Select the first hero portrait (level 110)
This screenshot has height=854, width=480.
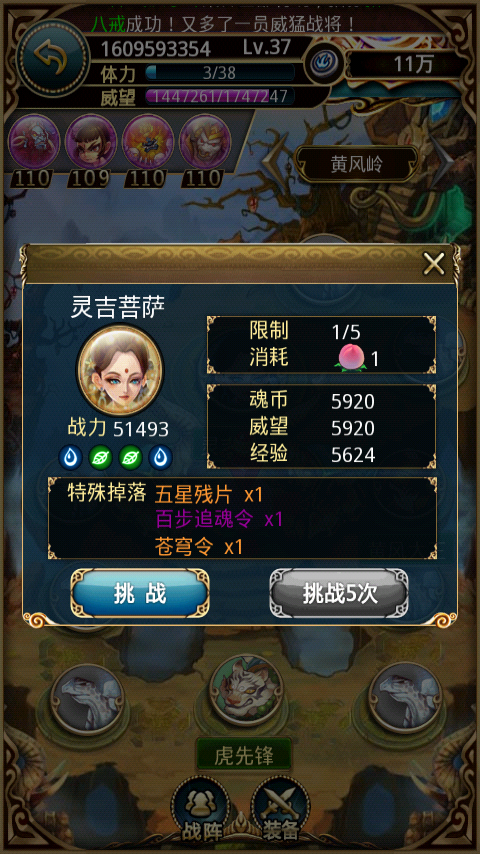coord(34,142)
